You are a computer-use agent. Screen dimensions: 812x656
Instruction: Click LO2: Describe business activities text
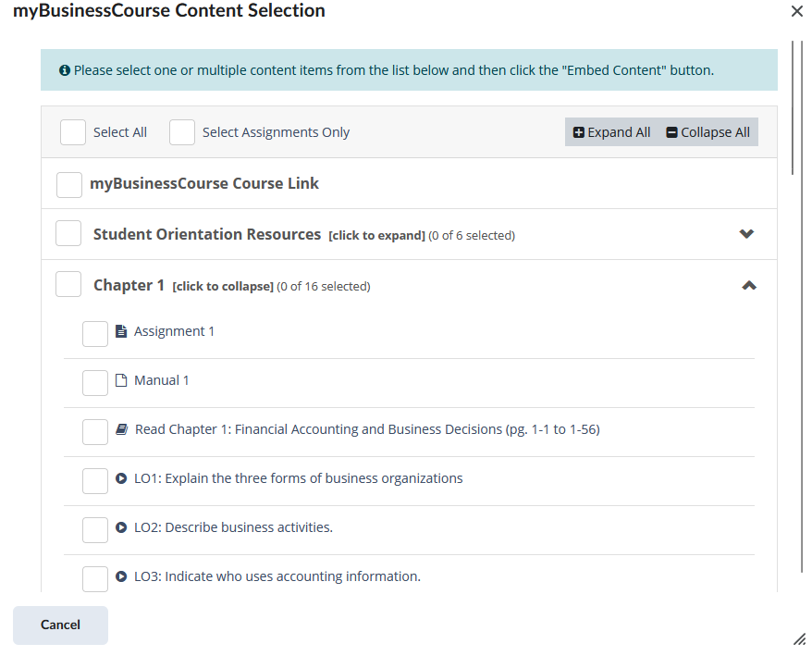coord(233,527)
